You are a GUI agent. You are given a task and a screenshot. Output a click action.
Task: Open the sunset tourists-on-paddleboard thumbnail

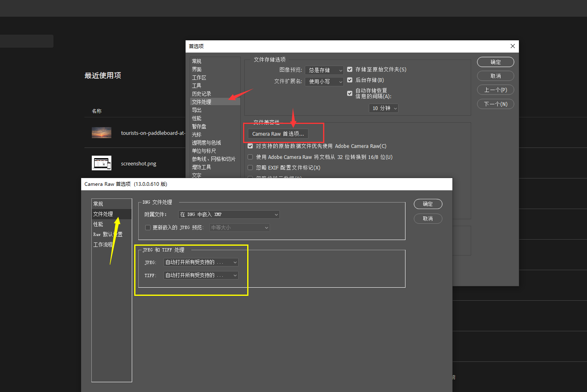(x=102, y=133)
